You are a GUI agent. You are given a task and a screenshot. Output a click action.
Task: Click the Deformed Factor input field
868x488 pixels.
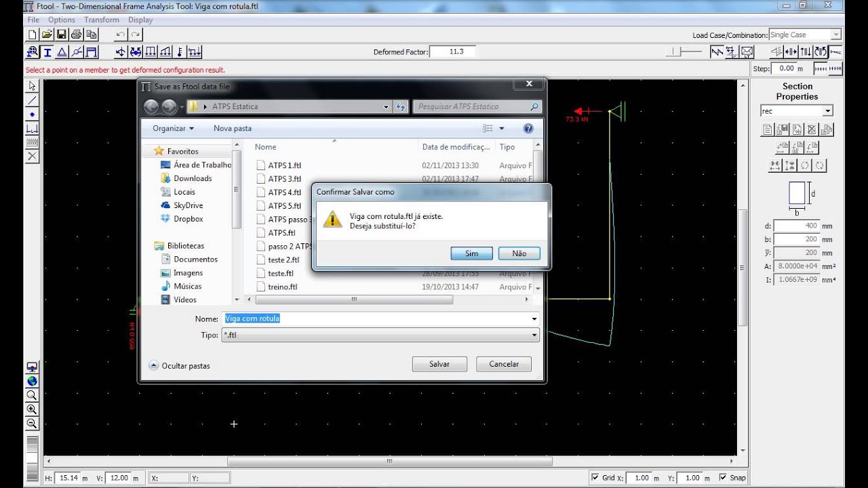[x=452, y=52]
